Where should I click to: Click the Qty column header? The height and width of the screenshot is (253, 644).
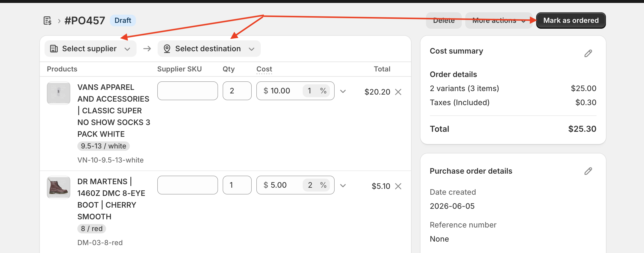pos(229,69)
